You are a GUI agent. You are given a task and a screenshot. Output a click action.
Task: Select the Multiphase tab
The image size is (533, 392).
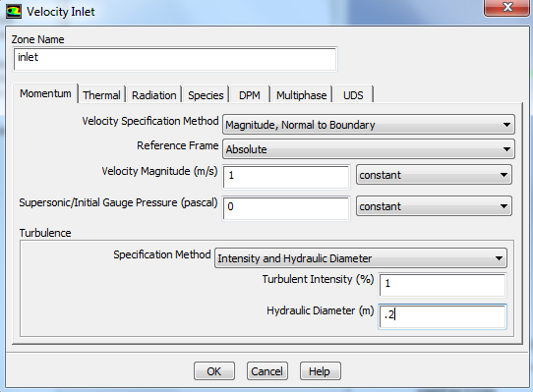302,95
